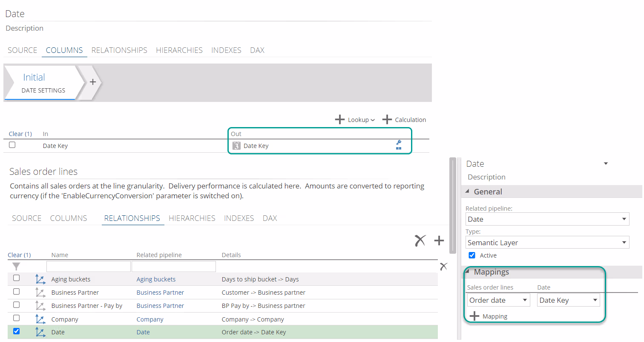Disable the Active checkbox
Viewport: 644px width, 342px height.
(472, 255)
